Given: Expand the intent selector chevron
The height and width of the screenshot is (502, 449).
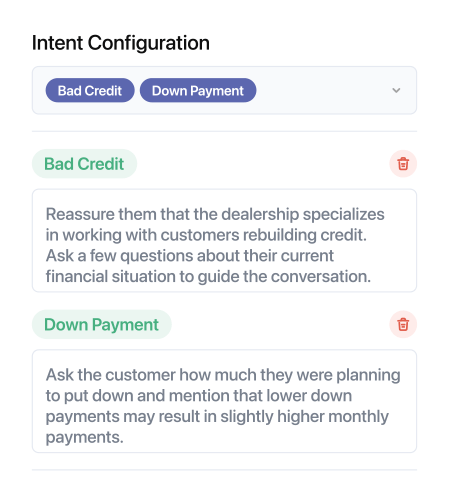Looking at the screenshot, I should coord(396,90).
